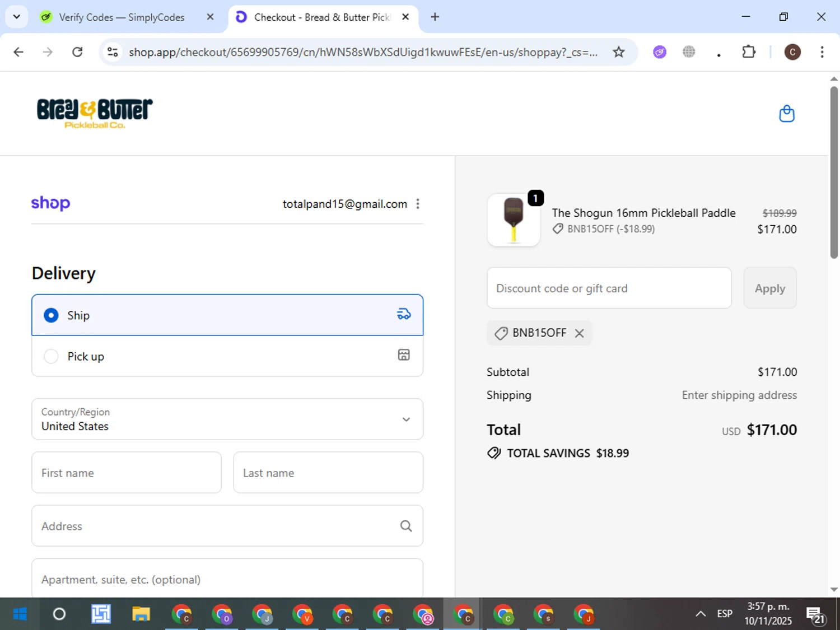Open the notification center icon
The width and height of the screenshot is (840, 630).
(816, 614)
